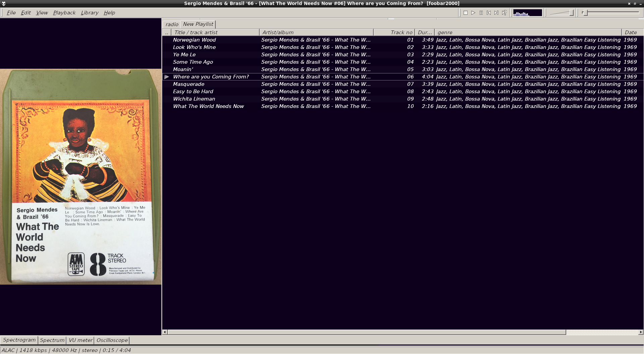The width and height of the screenshot is (644, 354).
Task: Select the New Playlist tab
Action: [x=198, y=24]
